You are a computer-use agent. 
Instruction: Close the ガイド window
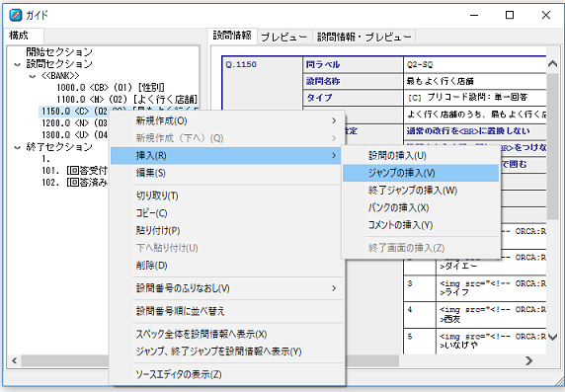(546, 15)
